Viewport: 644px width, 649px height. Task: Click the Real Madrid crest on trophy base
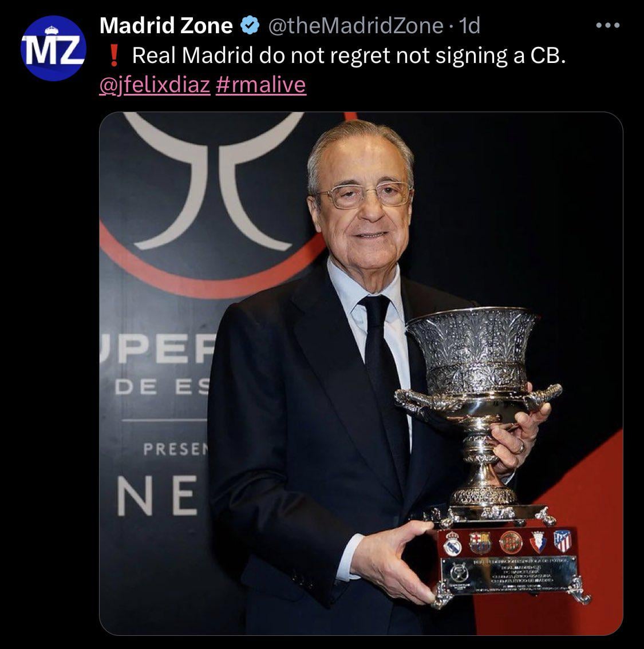pyautogui.click(x=452, y=543)
